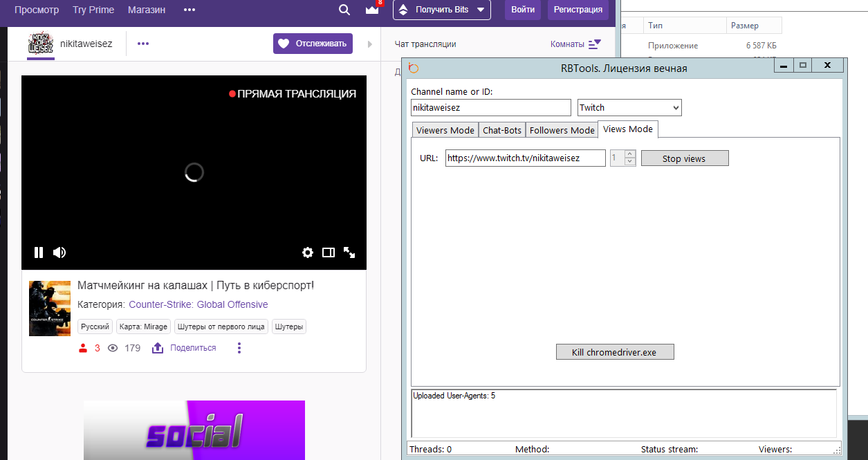Toggle the Отслеживать follow button
Screen dimensions: 868x460
[313, 44]
